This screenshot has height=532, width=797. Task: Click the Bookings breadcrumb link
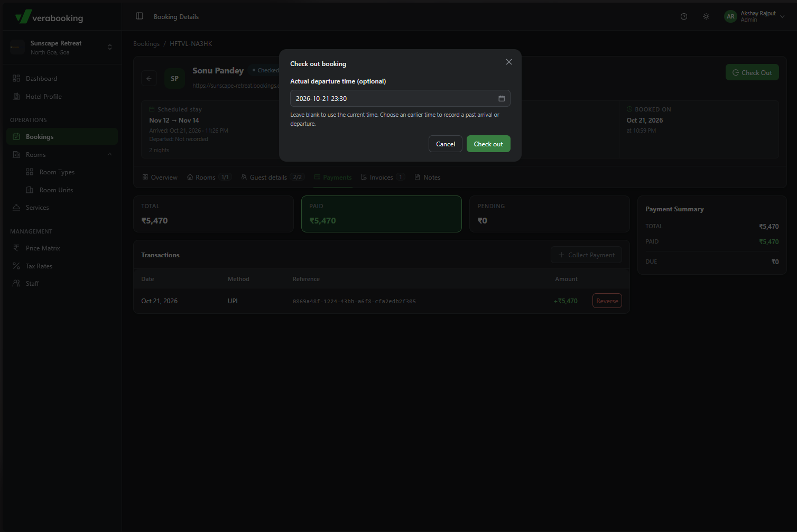click(x=146, y=44)
